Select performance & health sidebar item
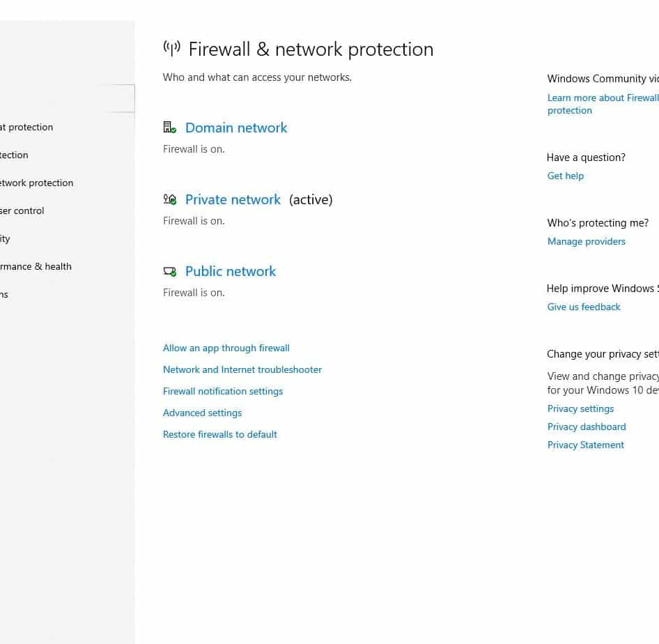659x644 pixels. (x=36, y=266)
